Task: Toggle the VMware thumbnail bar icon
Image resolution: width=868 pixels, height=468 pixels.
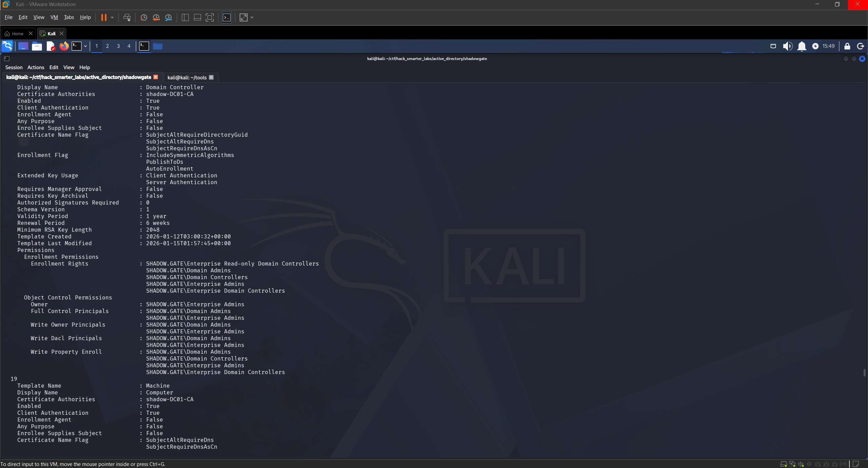Action: tap(197, 17)
